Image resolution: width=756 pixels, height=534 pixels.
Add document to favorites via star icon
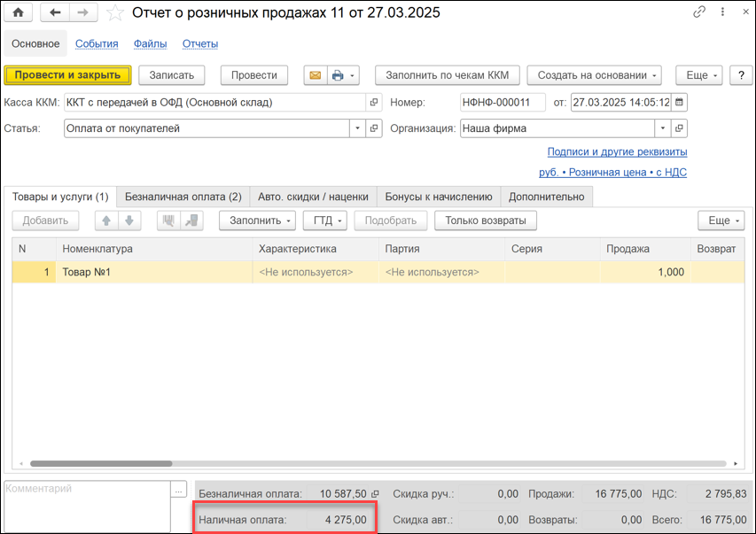(113, 12)
